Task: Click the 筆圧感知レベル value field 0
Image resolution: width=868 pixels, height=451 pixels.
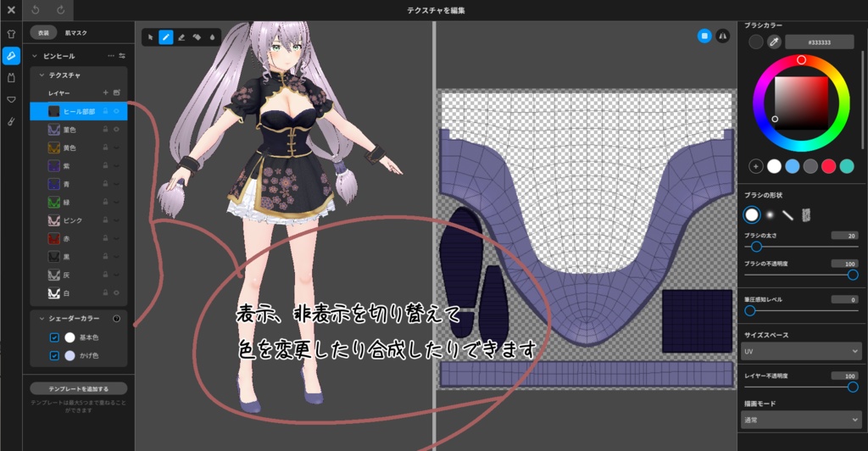Action: [845, 299]
